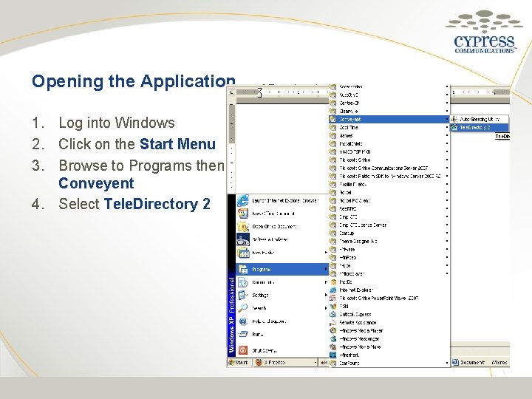532x399 pixels.
Task: Expand the Documents submenu arrow
Action: pyautogui.click(x=326, y=282)
